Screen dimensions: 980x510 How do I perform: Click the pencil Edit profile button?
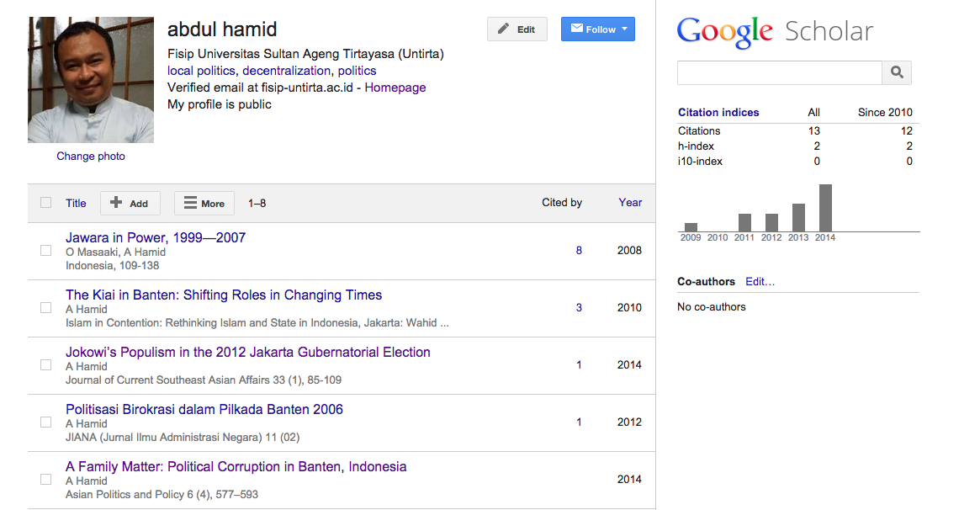click(x=516, y=29)
